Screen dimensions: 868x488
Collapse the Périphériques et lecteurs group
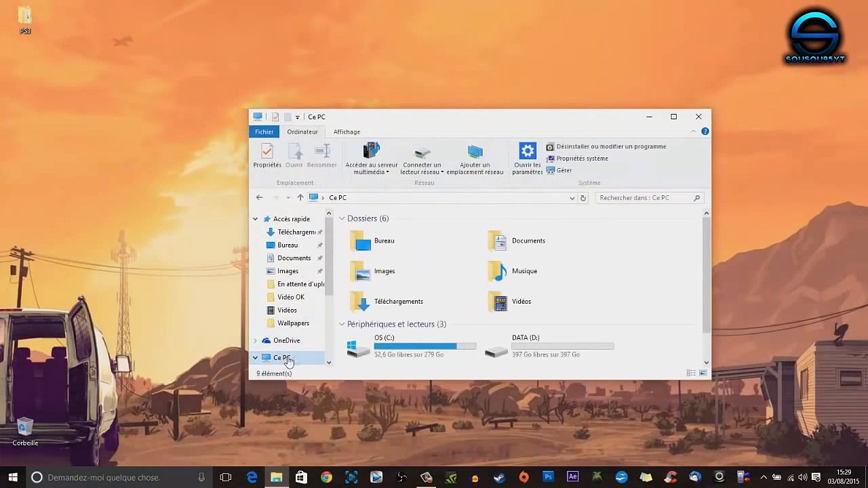pyautogui.click(x=342, y=325)
